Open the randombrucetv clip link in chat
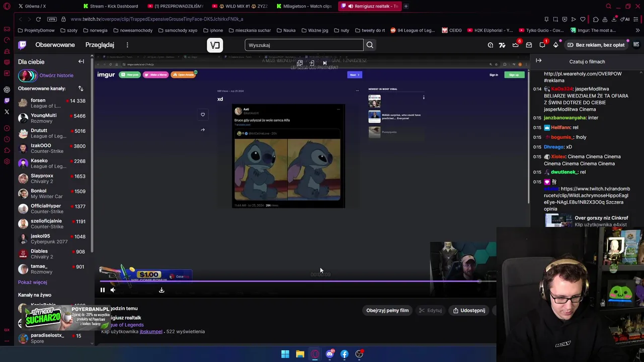This screenshot has width=644, height=362. click(x=587, y=195)
